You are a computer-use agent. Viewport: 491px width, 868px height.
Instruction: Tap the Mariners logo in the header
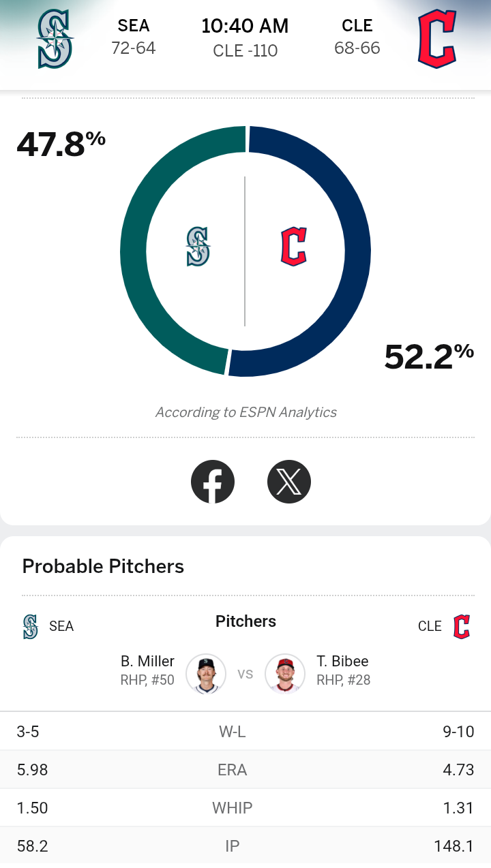pos(55,40)
